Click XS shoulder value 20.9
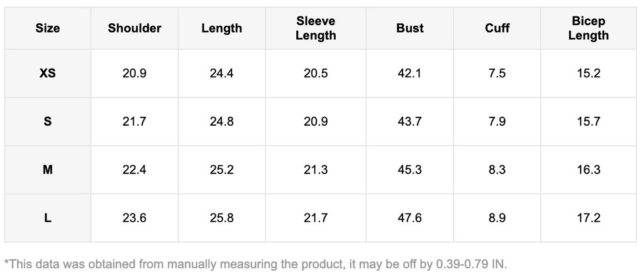This screenshot has height=279, width=644. pyautogui.click(x=135, y=74)
